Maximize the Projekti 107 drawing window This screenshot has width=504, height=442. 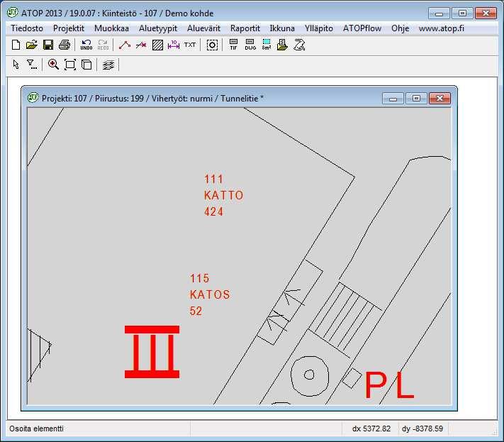(x=416, y=98)
